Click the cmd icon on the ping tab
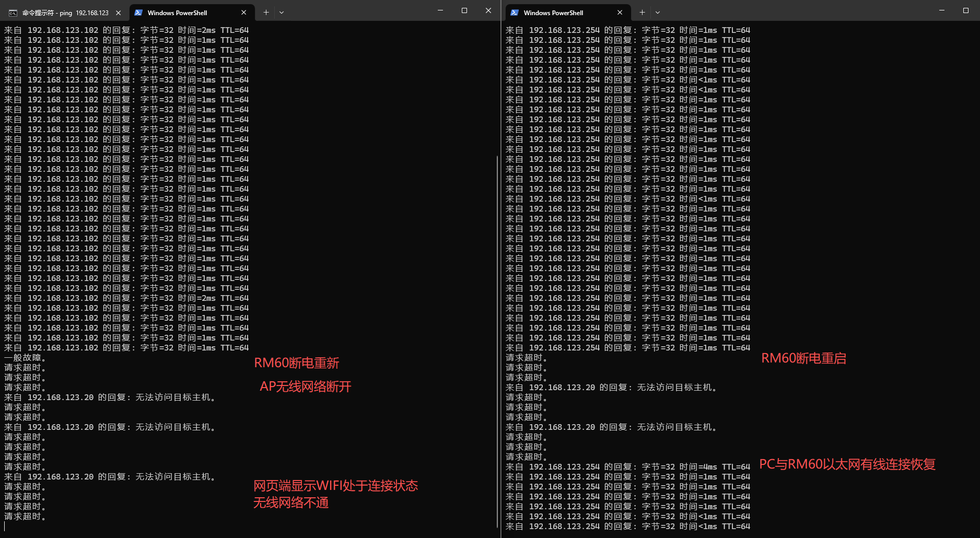The height and width of the screenshot is (538, 980). [13, 13]
